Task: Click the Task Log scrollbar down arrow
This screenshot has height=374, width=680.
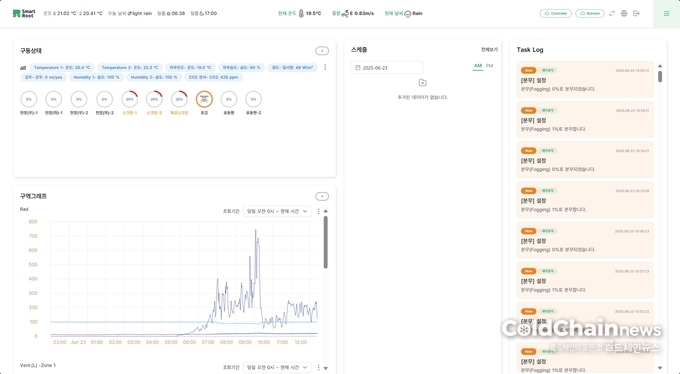Action: pyautogui.click(x=660, y=367)
